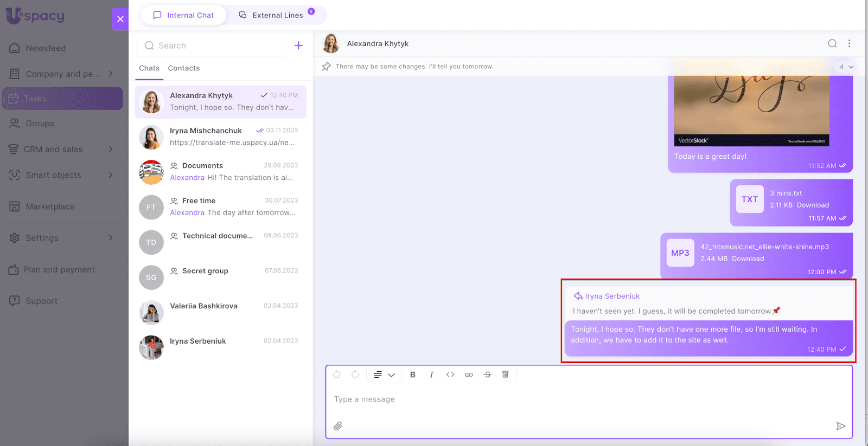Click the Type a message input field
This screenshot has height=446, width=868.
pos(589,399)
